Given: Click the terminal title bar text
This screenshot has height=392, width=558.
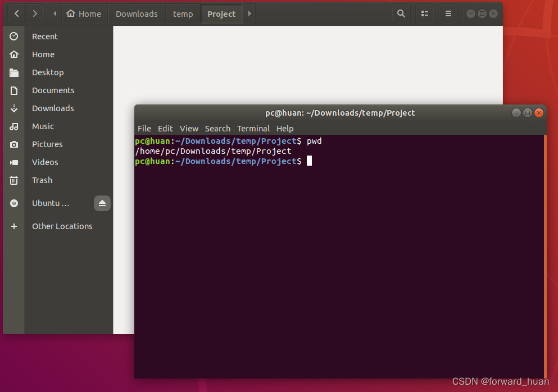Looking at the screenshot, I should pyautogui.click(x=340, y=113).
